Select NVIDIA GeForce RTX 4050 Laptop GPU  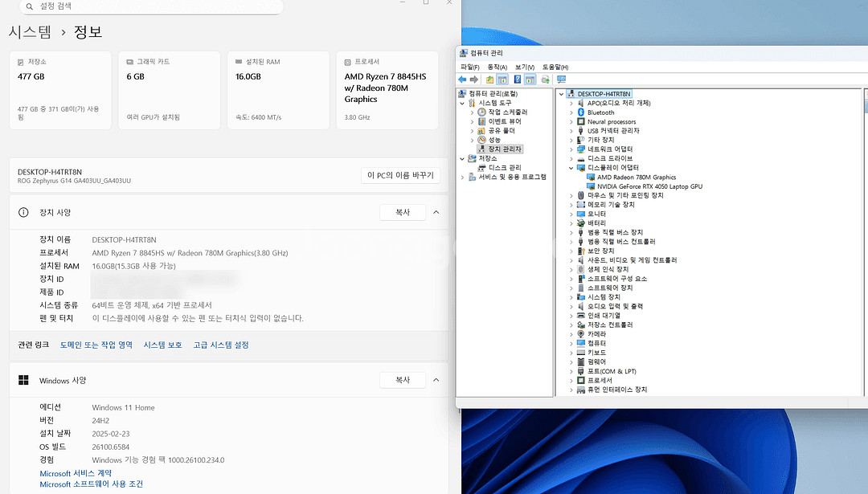coord(649,186)
